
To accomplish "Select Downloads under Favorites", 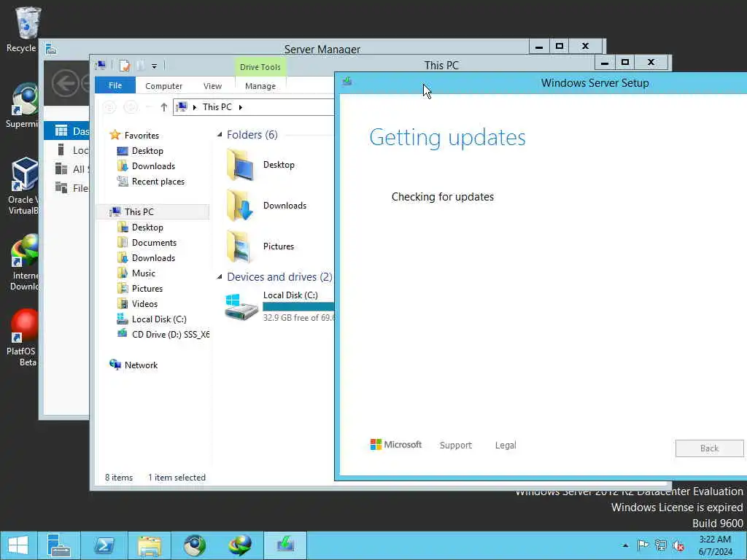I will [x=153, y=166].
